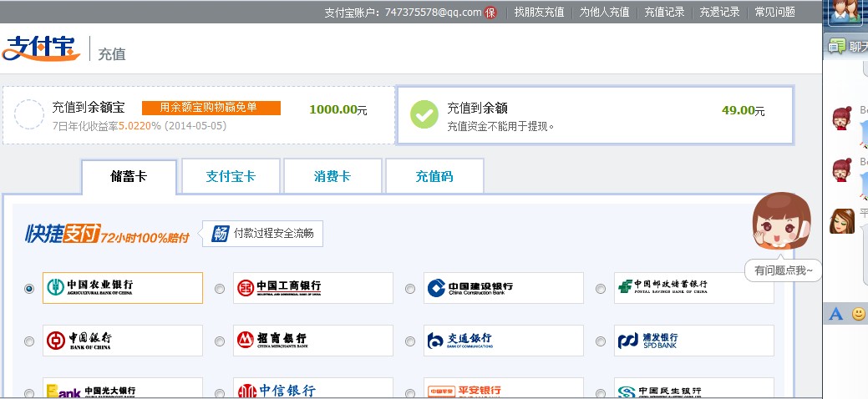The height and width of the screenshot is (399, 868).
Task: Click the red 保 security badge icon
Action: [490, 13]
